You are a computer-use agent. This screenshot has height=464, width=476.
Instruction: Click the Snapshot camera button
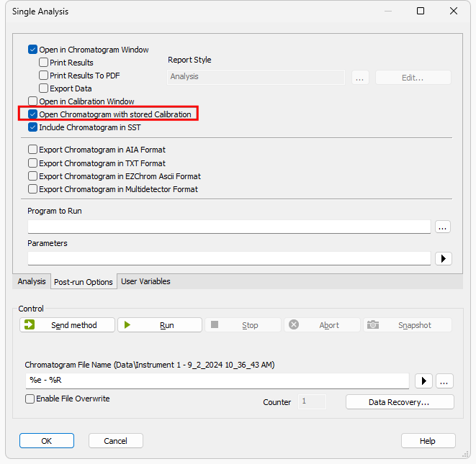[408, 325]
